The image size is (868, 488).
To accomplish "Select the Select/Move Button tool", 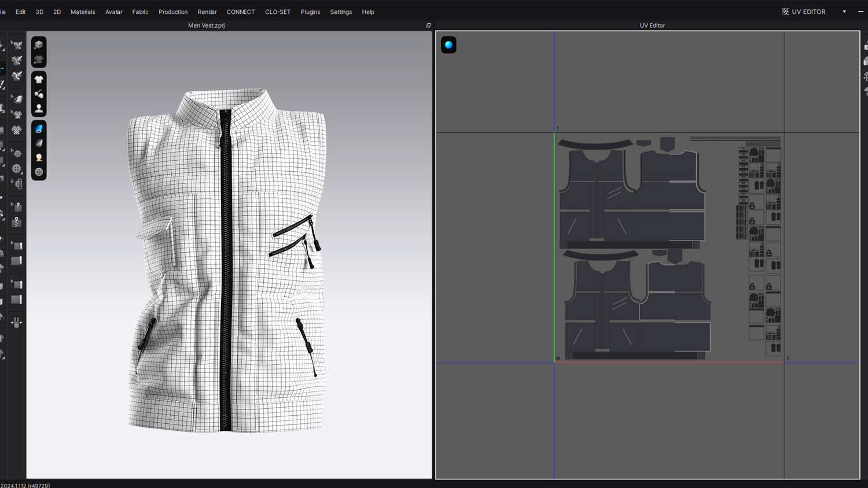I will click(17, 154).
